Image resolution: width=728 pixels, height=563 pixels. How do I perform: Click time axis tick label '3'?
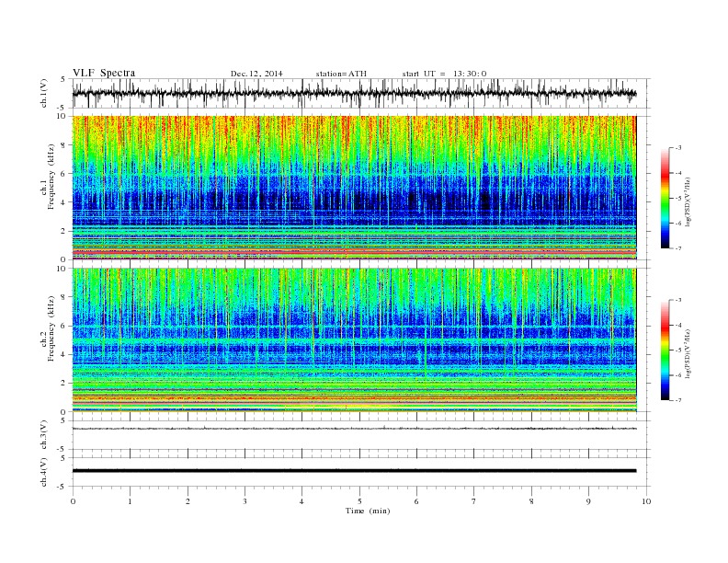click(245, 501)
